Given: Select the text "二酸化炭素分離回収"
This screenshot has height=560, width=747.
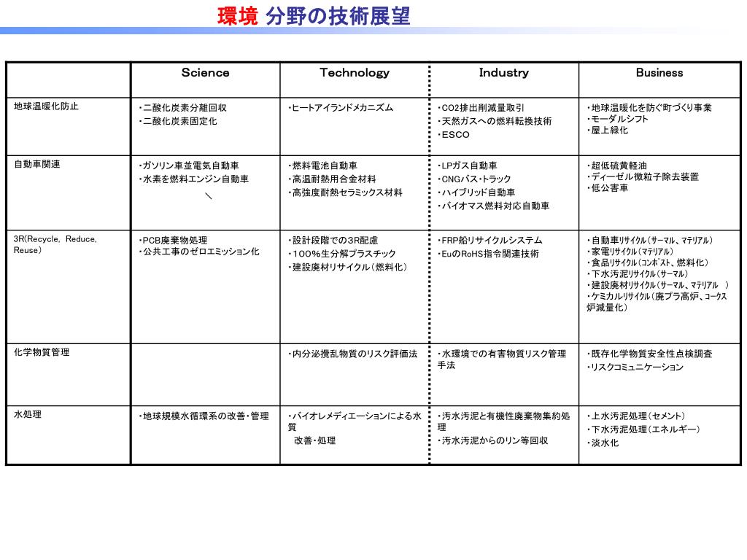Looking at the screenshot, I should click(183, 108).
